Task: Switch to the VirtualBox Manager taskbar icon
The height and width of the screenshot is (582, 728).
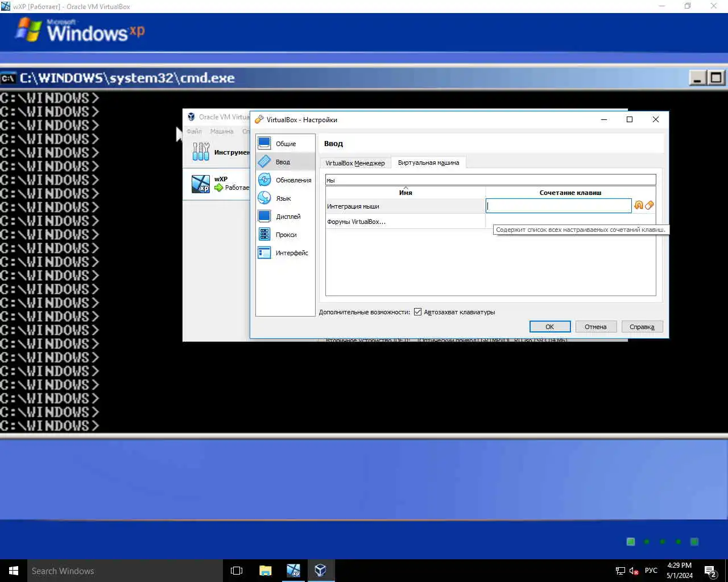Action: [321, 571]
